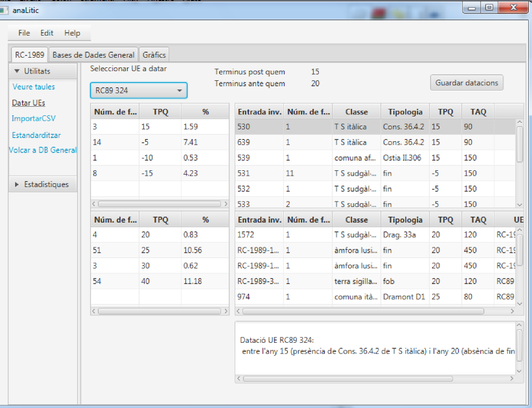Switch to Bases de Dades General tab

93,55
